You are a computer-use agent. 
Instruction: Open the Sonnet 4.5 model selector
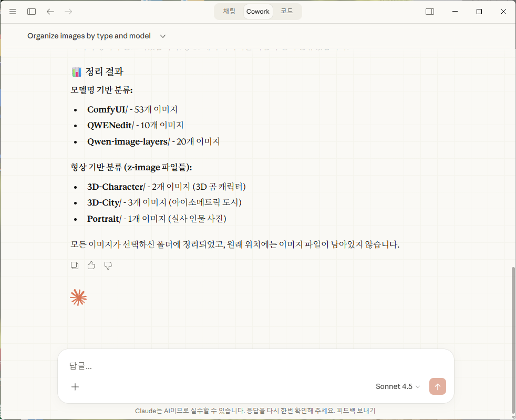[398, 387]
